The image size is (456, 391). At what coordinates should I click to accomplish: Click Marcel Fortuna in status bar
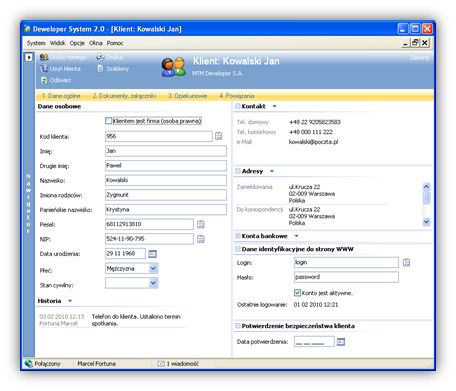click(x=97, y=364)
